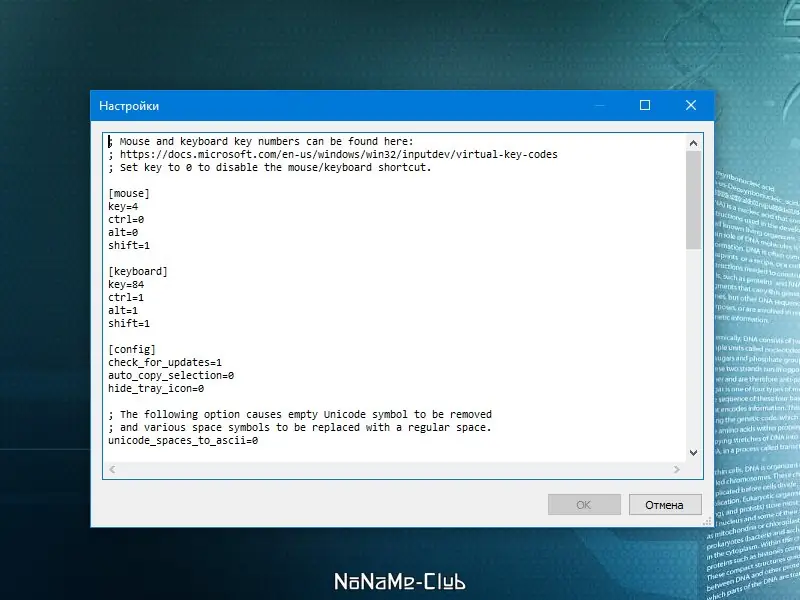
Task: Click the key=4 line
Action: [123, 206]
